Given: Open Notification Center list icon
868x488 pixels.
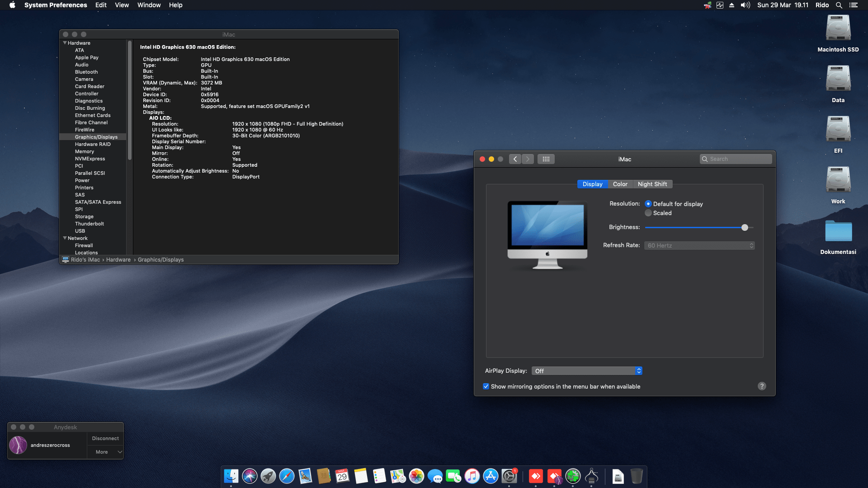Looking at the screenshot, I should point(853,5).
